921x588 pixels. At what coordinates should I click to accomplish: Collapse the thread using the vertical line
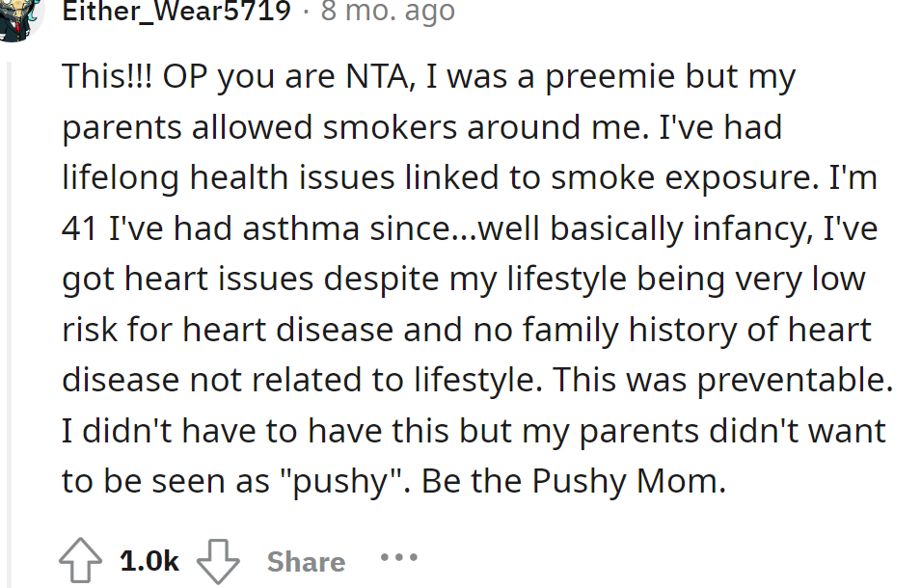[8, 318]
